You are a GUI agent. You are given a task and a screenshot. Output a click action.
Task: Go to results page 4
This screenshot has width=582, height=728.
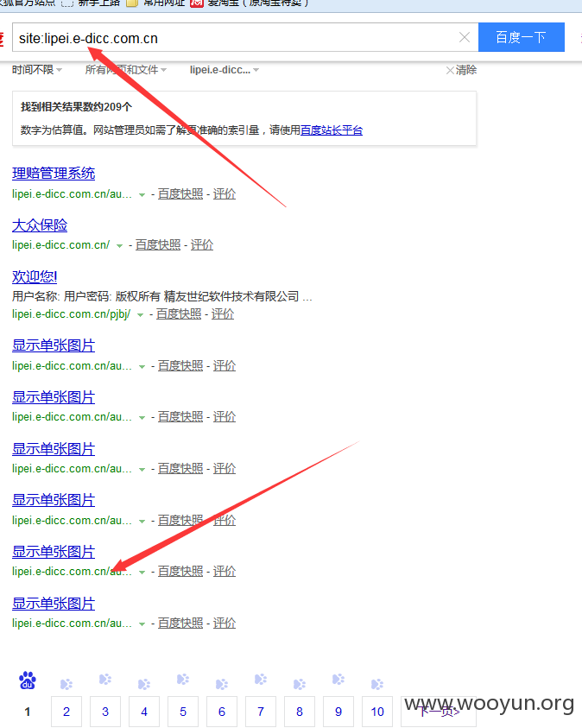(x=144, y=712)
